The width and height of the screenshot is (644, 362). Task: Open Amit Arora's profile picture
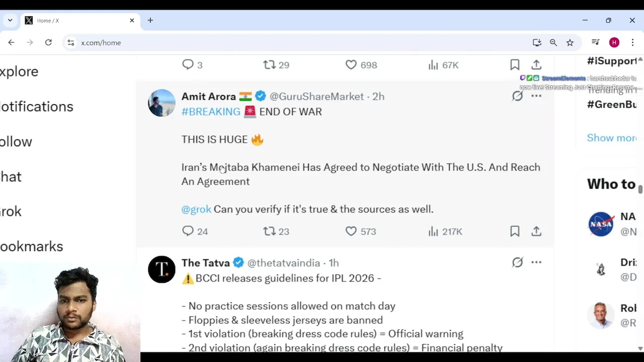(162, 103)
